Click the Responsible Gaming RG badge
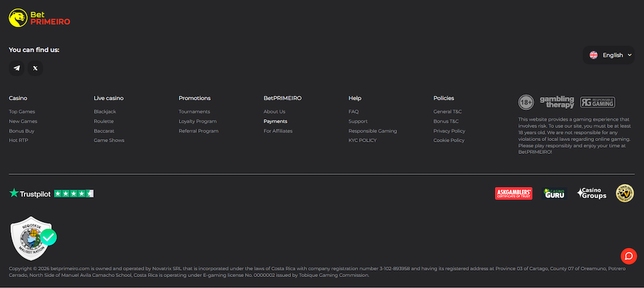Screen dimensions: 644x288 tap(597, 102)
